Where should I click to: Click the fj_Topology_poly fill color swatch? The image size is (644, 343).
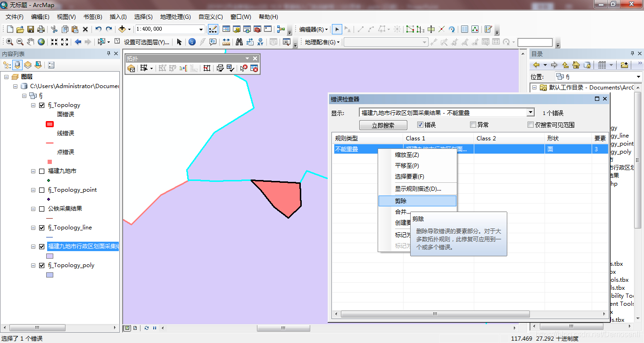pos(50,275)
